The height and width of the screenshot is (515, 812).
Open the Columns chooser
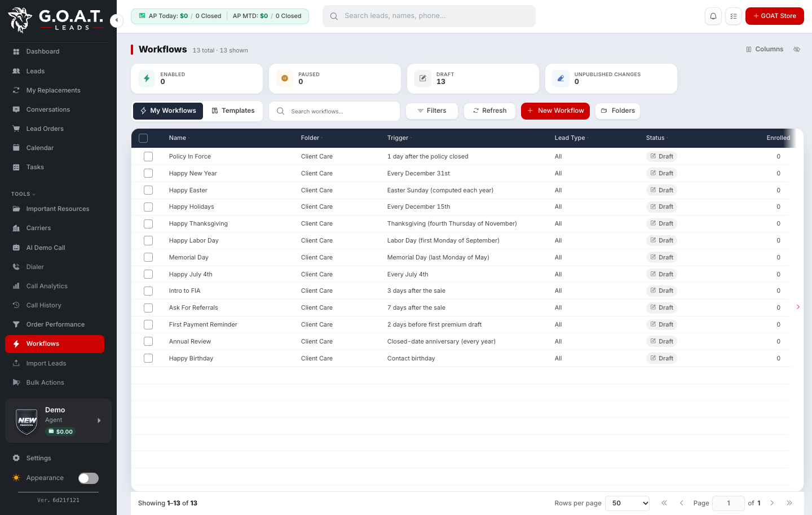765,50
